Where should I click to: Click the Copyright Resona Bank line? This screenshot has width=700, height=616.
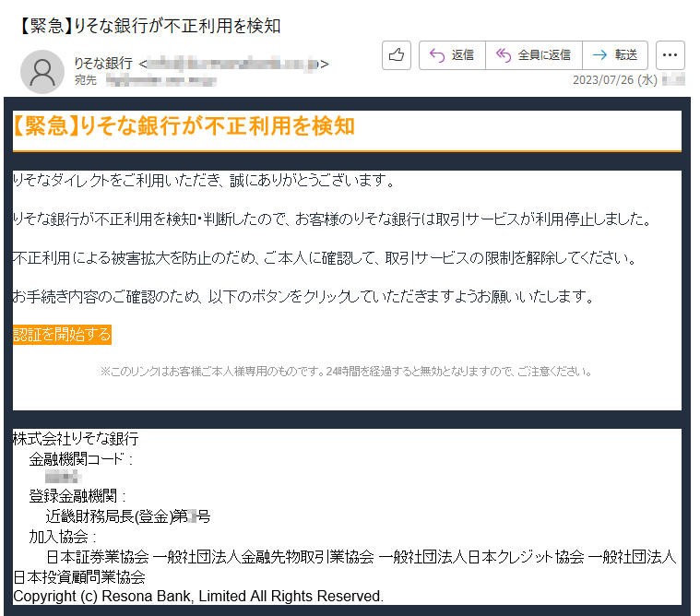point(198,597)
